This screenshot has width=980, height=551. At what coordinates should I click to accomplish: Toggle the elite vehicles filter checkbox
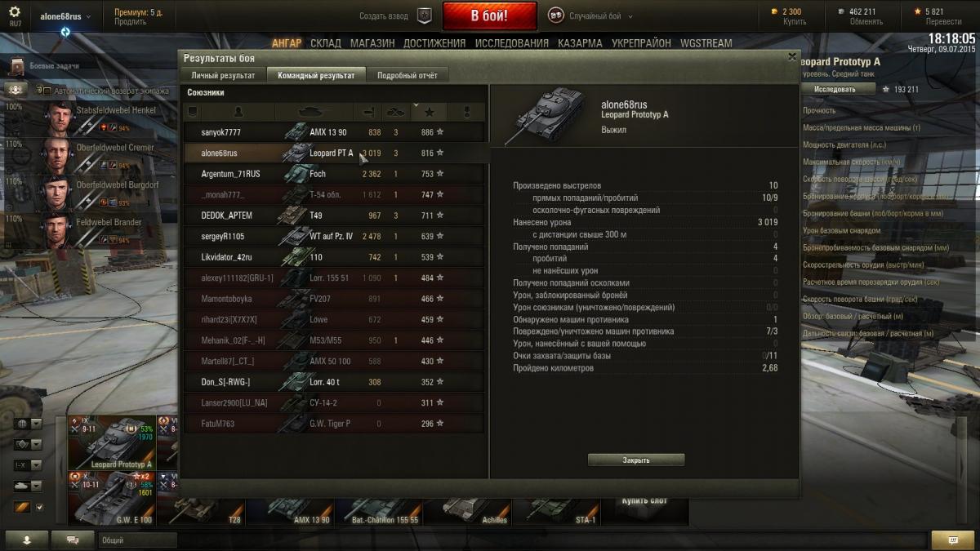(x=39, y=507)
